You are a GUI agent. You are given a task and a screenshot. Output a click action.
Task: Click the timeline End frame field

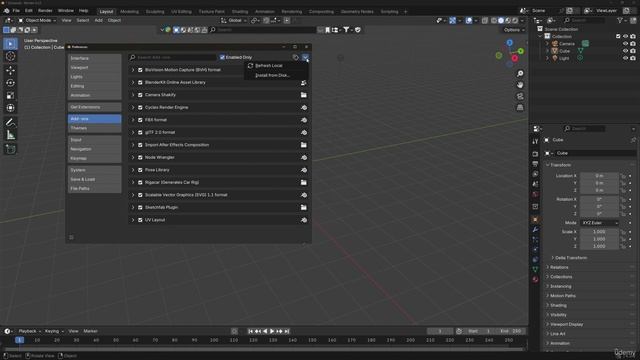511,331
